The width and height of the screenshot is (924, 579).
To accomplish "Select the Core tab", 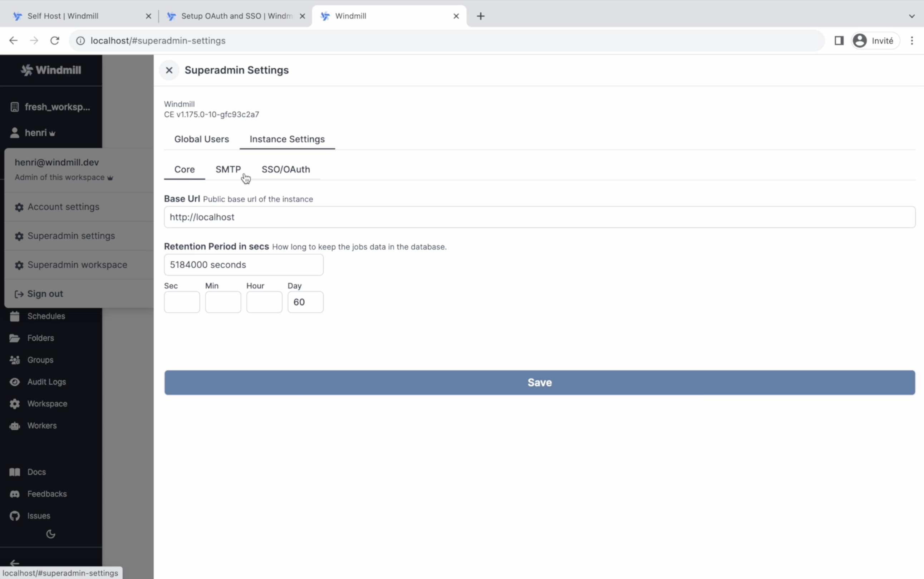I will 185,169.
